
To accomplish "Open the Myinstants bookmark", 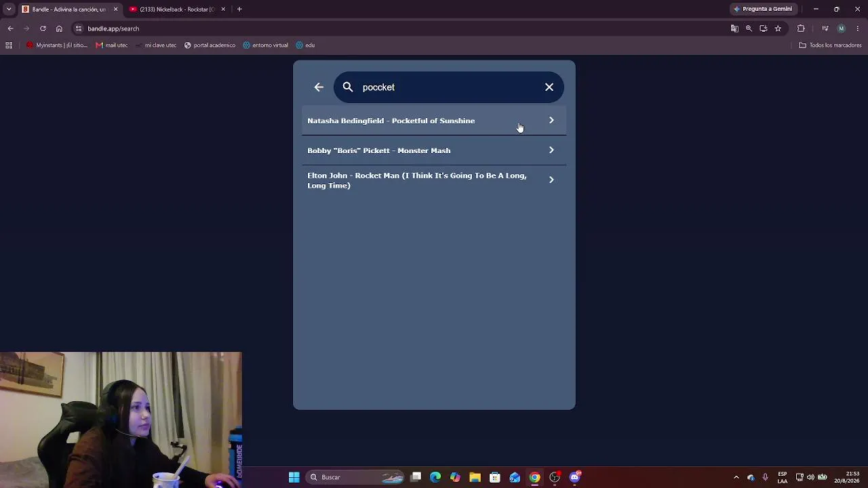I will (x=57, y=45).
